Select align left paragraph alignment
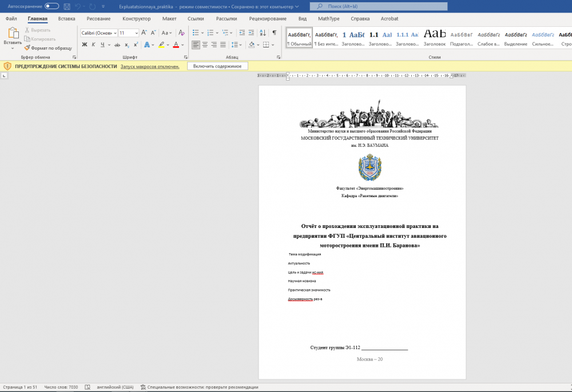572x392 pixels. click(x=196, y=45)
